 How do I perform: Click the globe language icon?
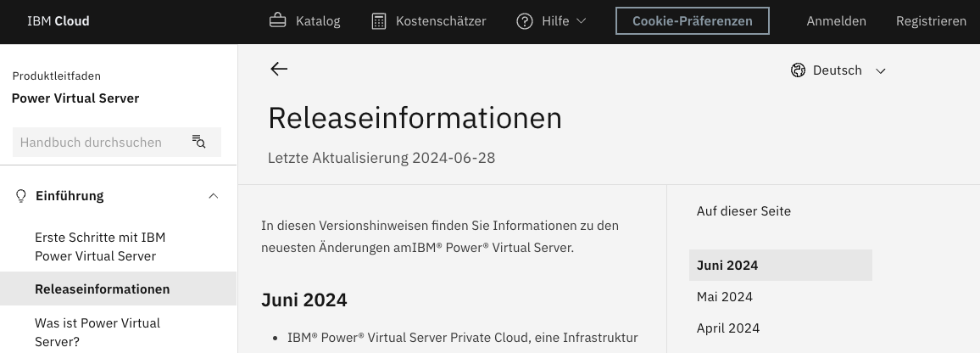[798, 70]
